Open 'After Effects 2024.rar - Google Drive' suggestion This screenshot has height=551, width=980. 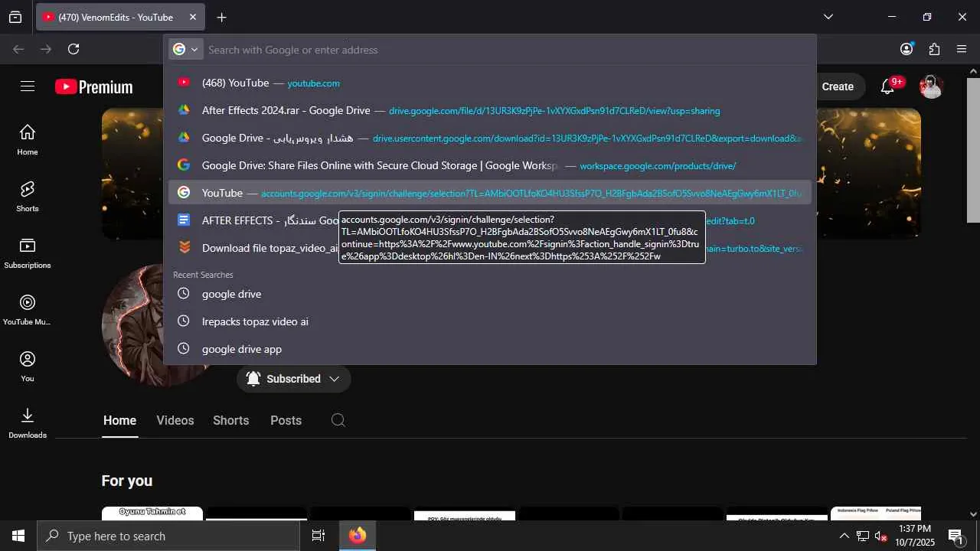(x=490, y=110)
